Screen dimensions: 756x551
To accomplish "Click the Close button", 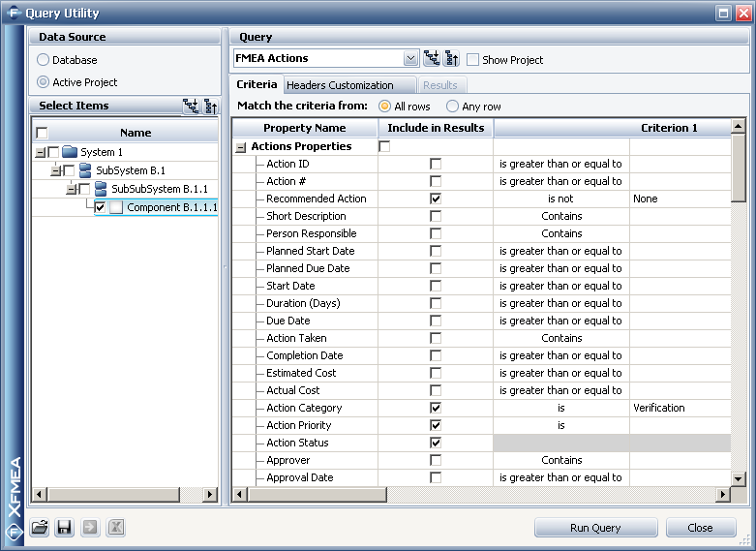I will [x=700, y=528].
